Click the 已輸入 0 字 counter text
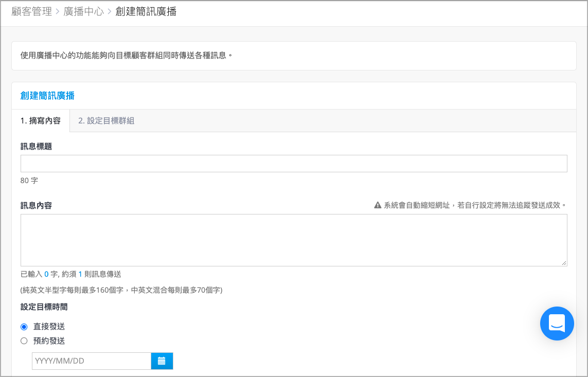 pos(71,274)
